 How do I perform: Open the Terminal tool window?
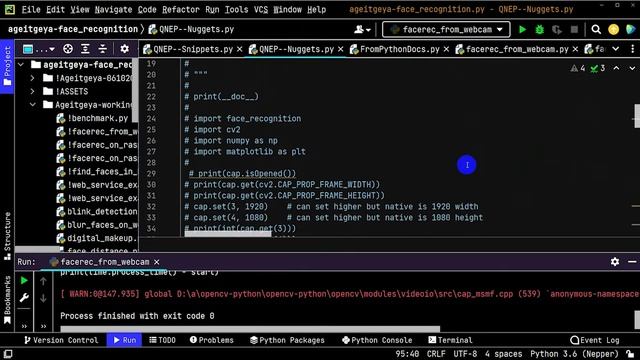pos(450,340)
